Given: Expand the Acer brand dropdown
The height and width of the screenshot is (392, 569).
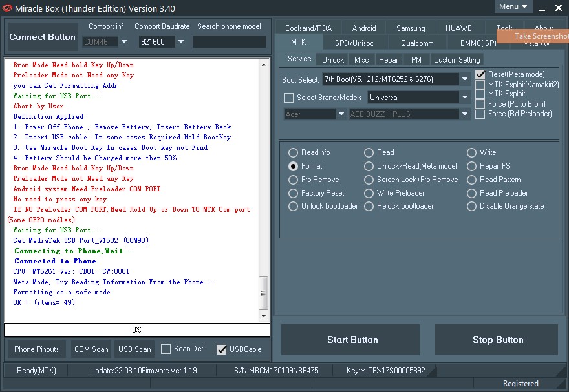Looking at the screenshot, I should click(341, 114).
